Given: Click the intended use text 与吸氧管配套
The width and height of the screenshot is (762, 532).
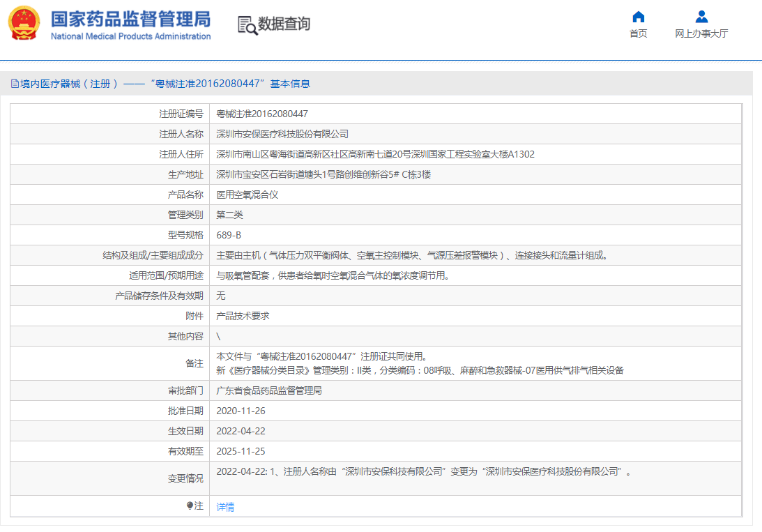Looking at the screenshot, I should click(335, 276).
